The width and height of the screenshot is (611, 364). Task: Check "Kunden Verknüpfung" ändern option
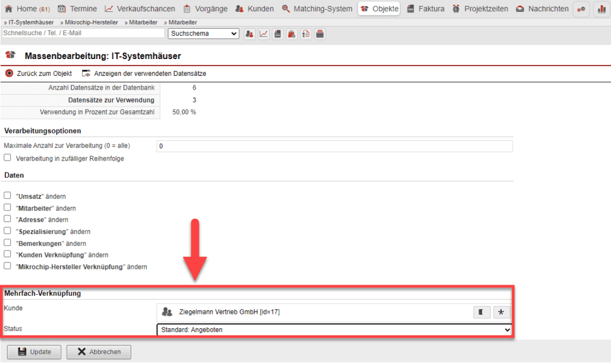tap(7, 255)
